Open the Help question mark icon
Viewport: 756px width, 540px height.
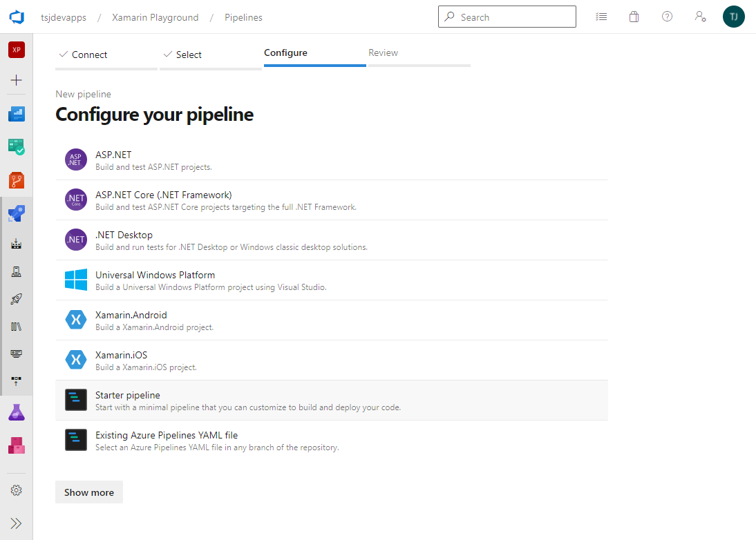[x=667, y=17]
